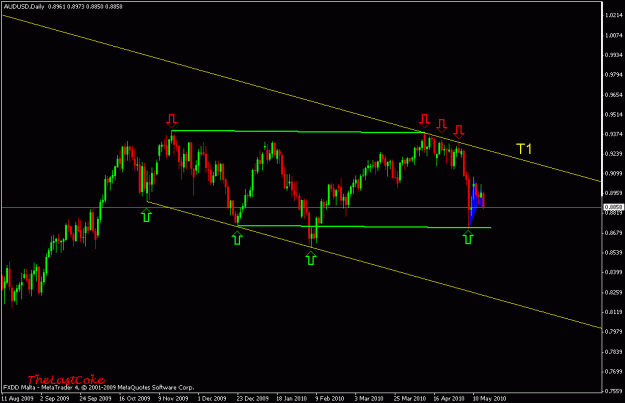Viewport: 625px width, 403px height.
Task: Click the 0.8259 price axis label
Action: click(613, 292)
